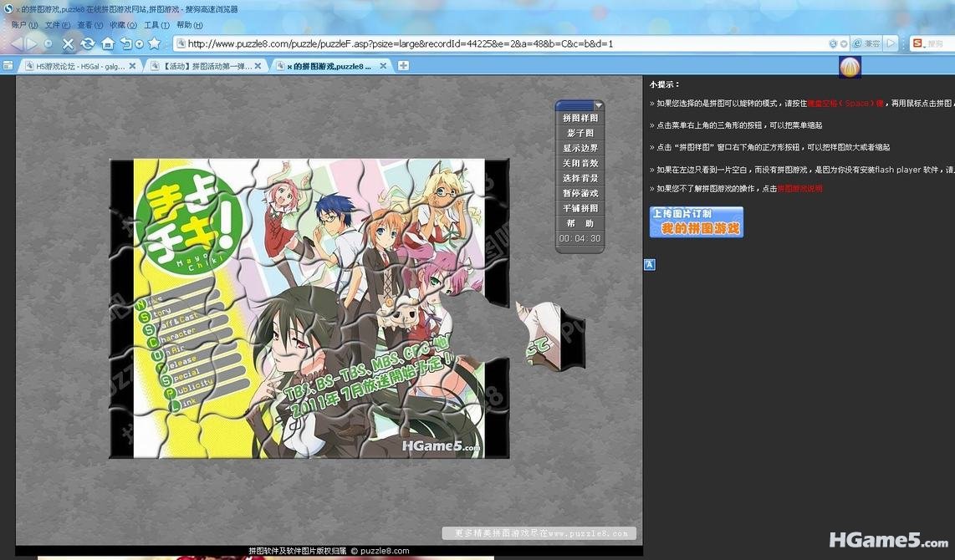Open the 账户 menu
The height and width of the screenshot is (560, 955).
pos(24,25)
